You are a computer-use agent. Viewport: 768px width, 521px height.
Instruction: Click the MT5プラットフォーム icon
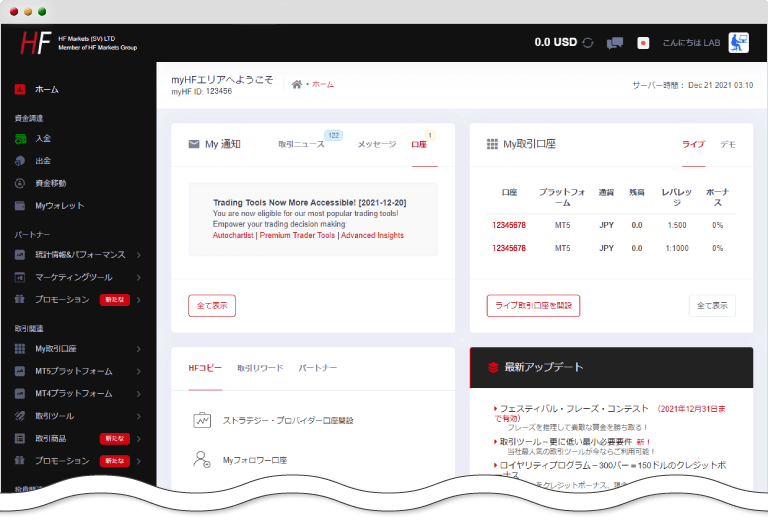pyautogui.click(x=20, y=371)
